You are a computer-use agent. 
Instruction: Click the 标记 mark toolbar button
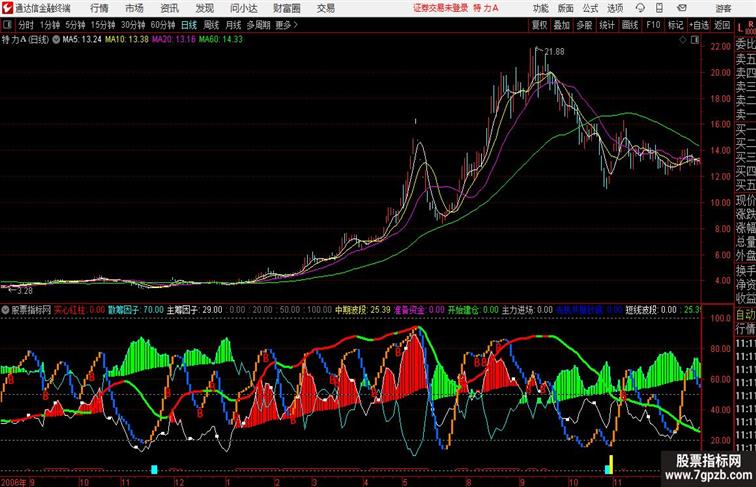[675, 25]
